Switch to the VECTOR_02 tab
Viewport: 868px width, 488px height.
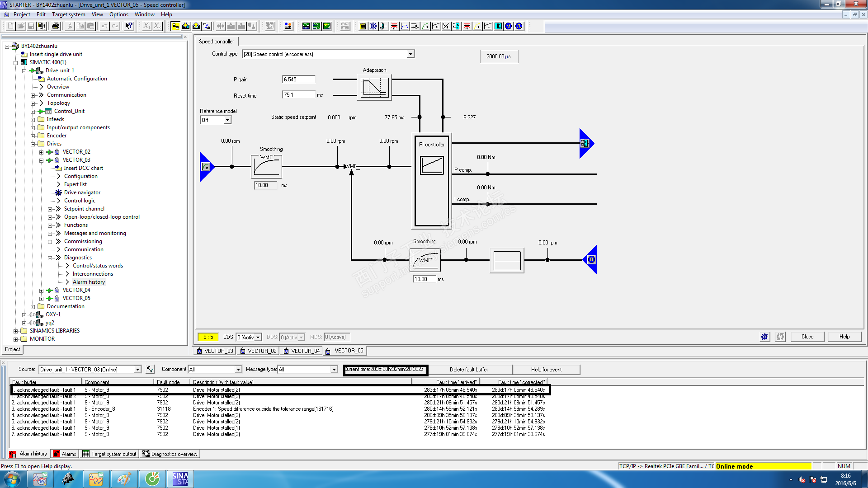[258, 351]
